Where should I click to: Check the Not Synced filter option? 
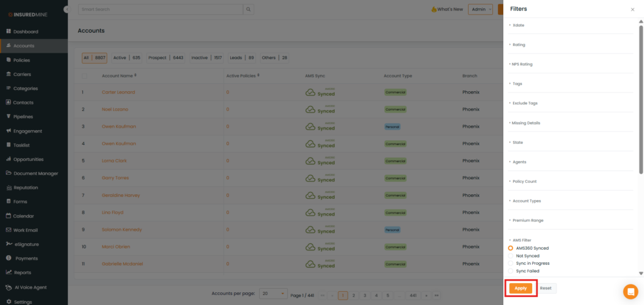[511, 256]
